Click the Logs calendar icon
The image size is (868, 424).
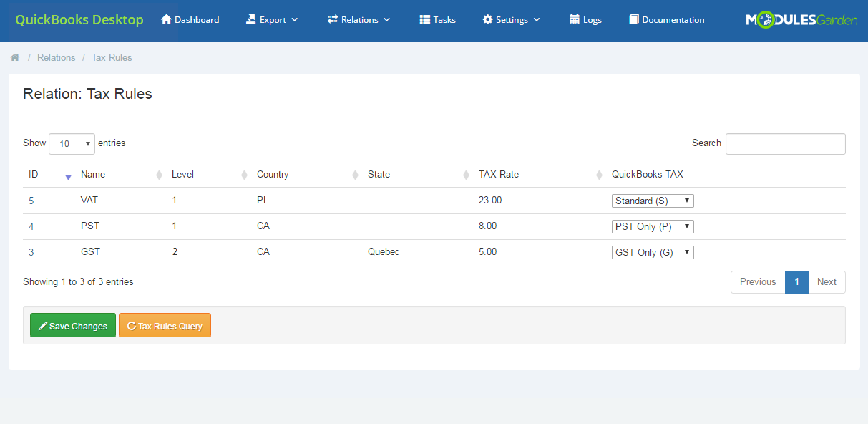[574, 19]
